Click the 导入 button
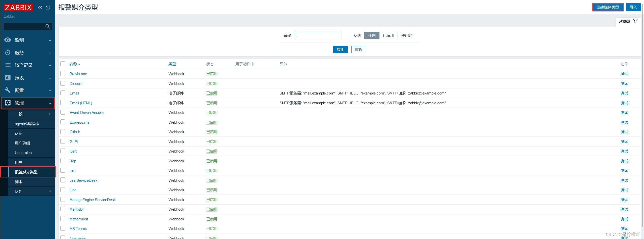 (633, 7)
